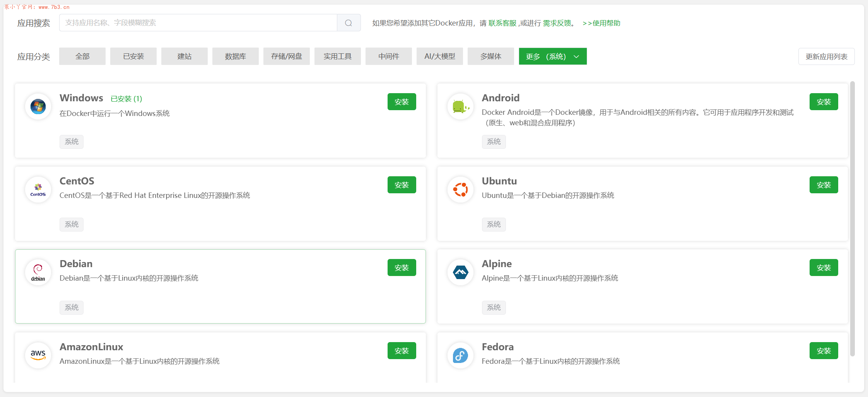Click the AmazonLinux app title
Image resolution: width=868 pixels, height=397 pixels.
coord(91,347)
